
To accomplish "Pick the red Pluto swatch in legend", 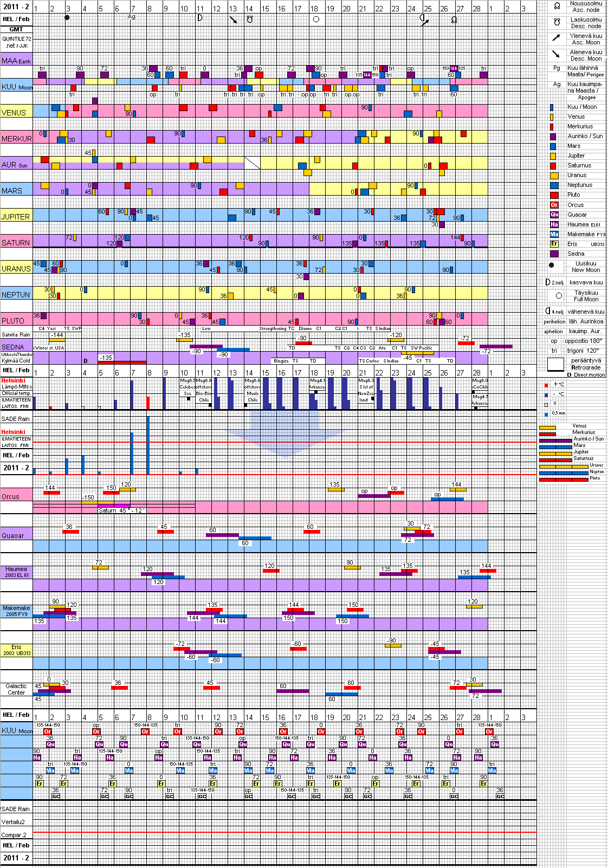I will coord(554,195).
